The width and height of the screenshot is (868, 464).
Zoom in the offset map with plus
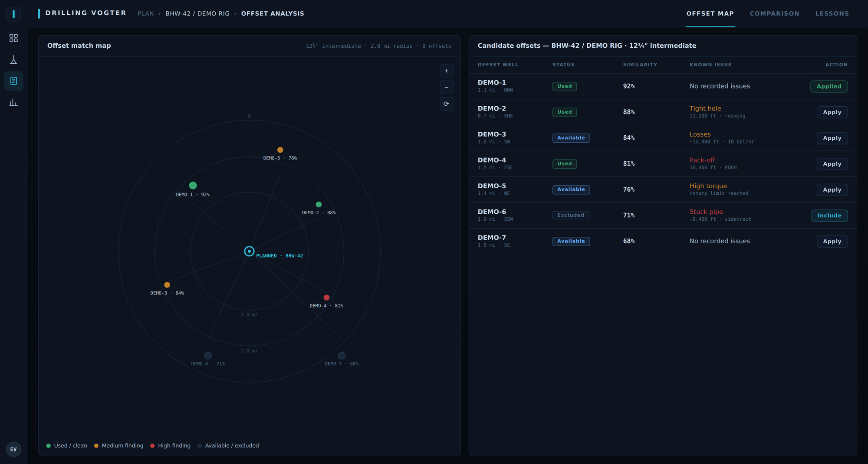pyautogui.click(x=447, y=71)
